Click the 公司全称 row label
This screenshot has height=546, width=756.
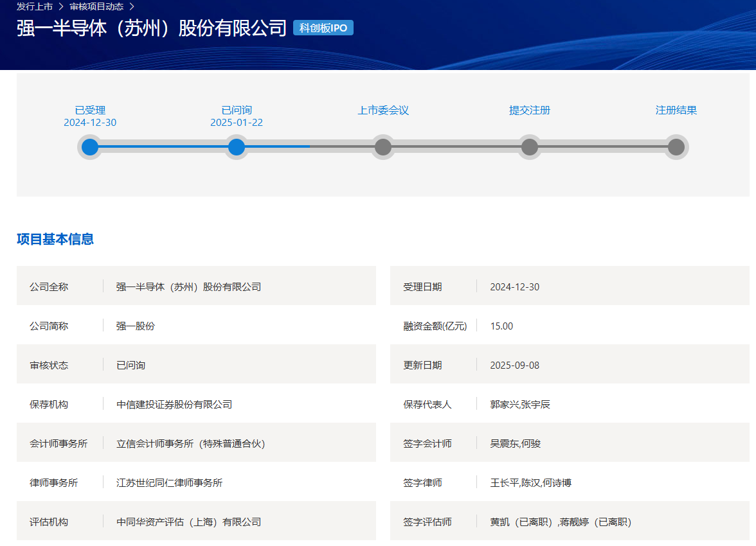[49, 286]
